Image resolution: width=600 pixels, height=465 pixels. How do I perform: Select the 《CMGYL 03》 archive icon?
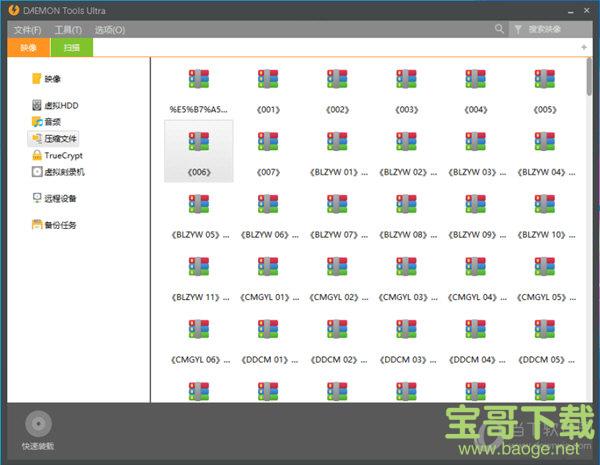tap(406, 266)
